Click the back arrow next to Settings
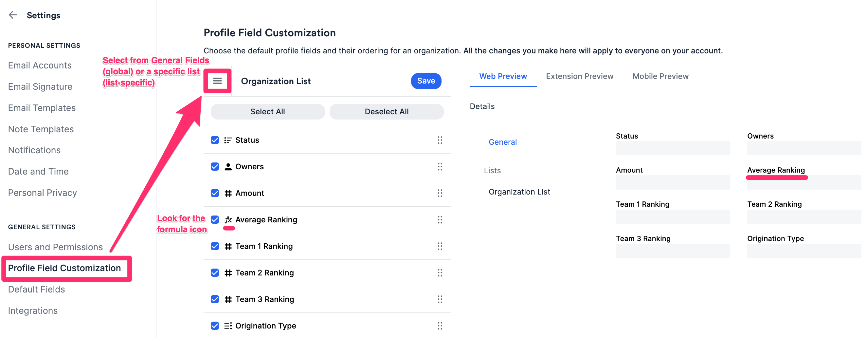The width and height of the screenshot is (868, 338). pos(13,15)
